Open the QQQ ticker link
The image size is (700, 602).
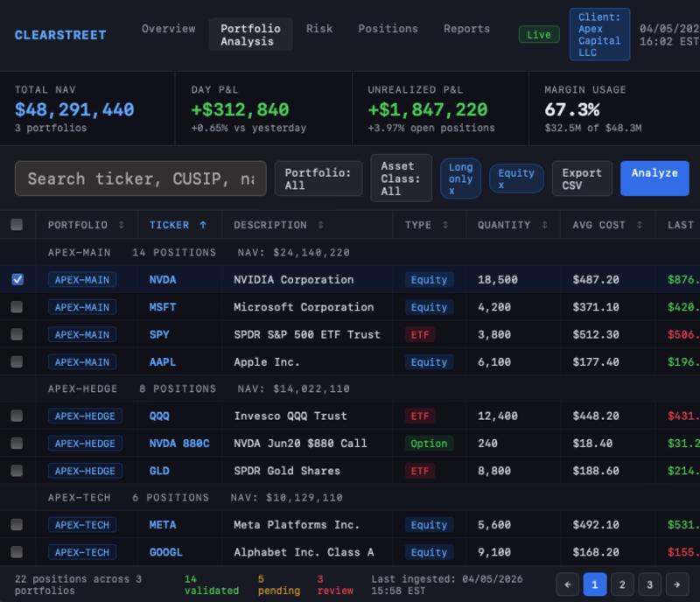click(159, 416)
